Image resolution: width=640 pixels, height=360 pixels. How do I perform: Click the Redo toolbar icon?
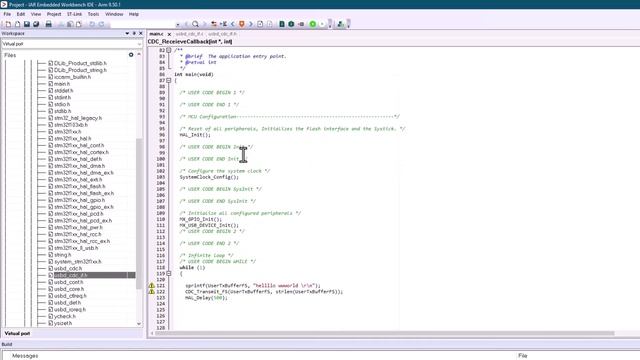tap(101, 24)
